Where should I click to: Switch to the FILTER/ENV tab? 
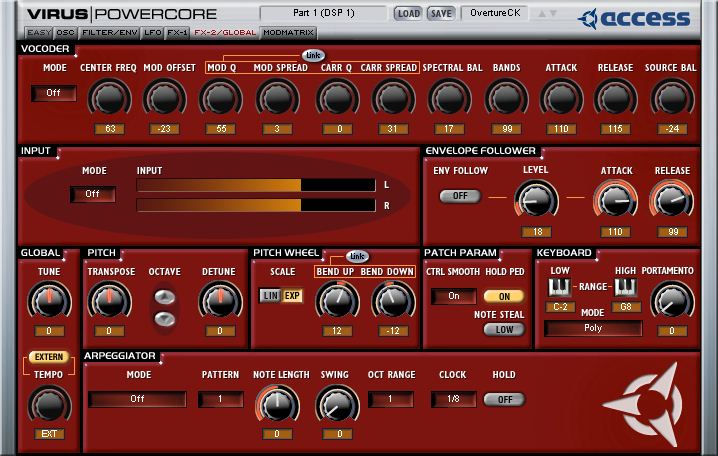[109, 33]
